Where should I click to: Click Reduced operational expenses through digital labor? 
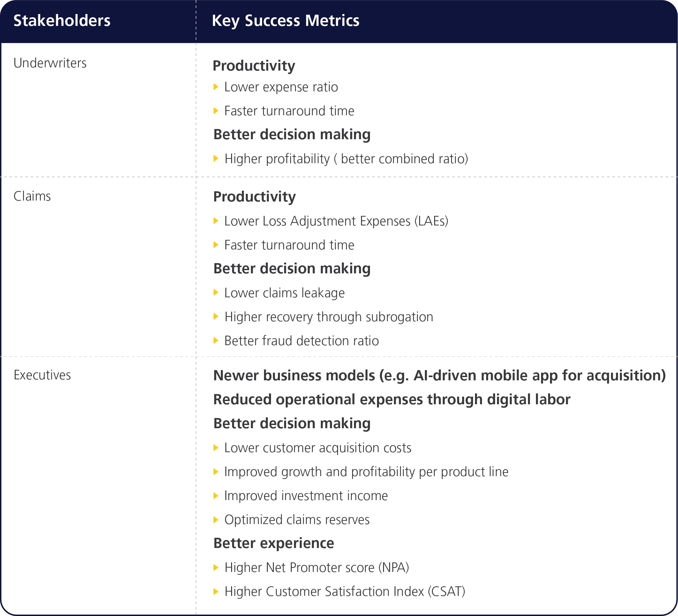coord(392,399)
